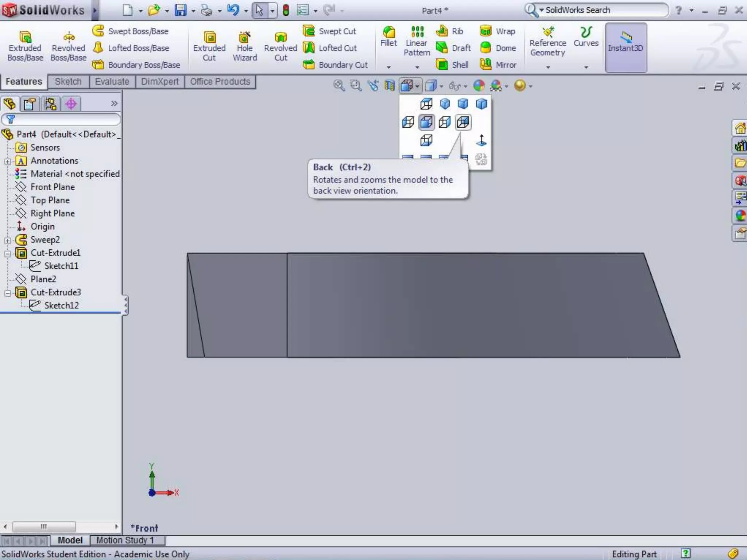
Task: Click the Rebuild traffic light icon
Action: (286, 10)
